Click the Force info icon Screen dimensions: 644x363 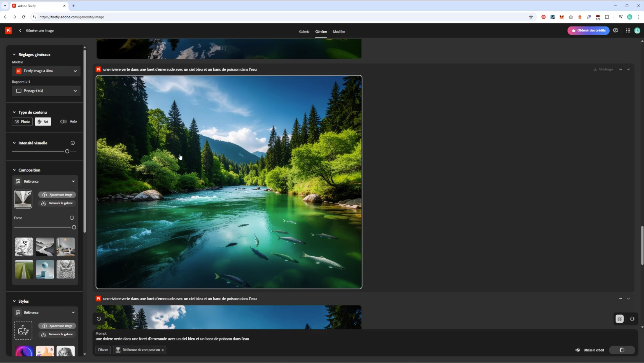72,218
